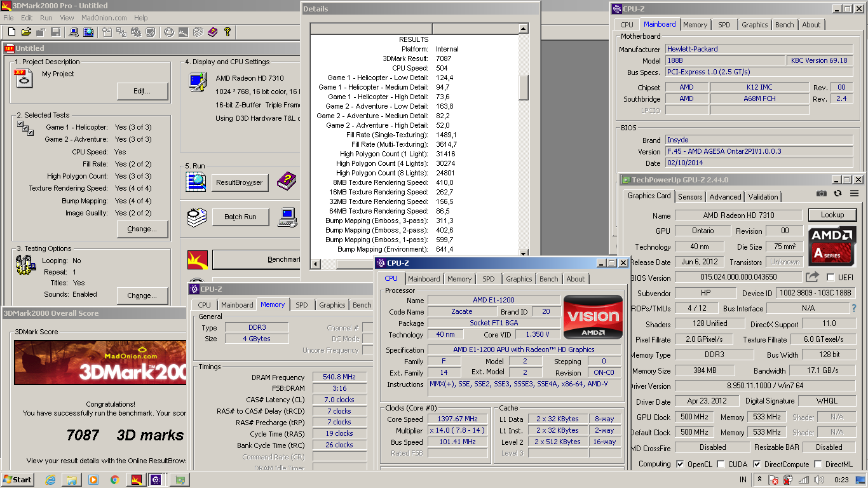Screen dimensions: 868x488
Task: Open Google Chrome from the taskbar
Action: 115,480
